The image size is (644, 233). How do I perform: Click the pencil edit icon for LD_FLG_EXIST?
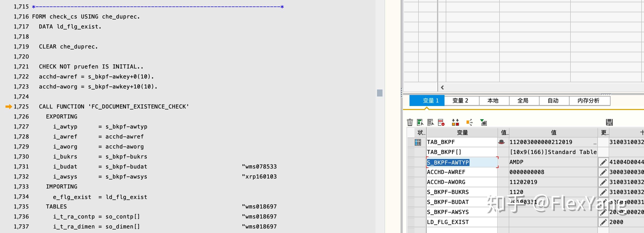603,222
